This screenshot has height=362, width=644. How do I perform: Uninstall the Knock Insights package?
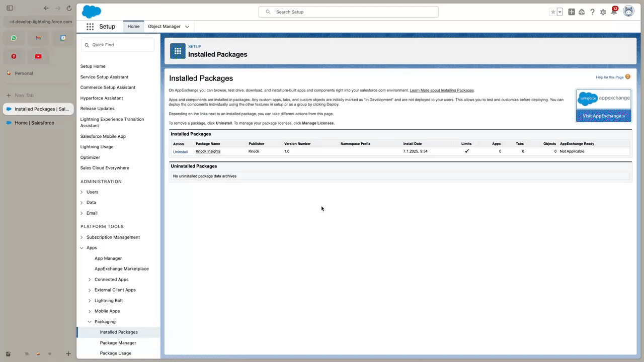pyautogui.click(x=180, y=151)
